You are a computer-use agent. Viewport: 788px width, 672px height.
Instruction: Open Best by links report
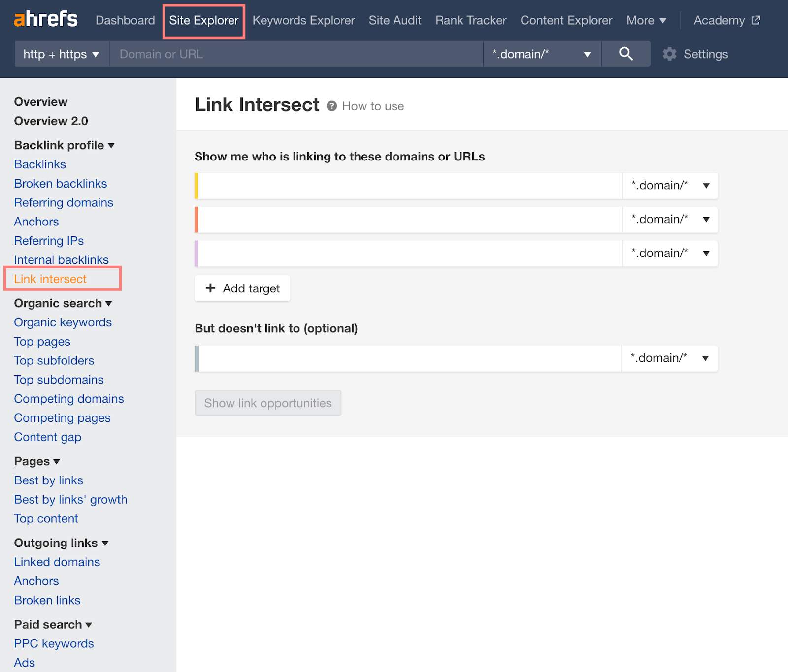click(x=48, y=480)
